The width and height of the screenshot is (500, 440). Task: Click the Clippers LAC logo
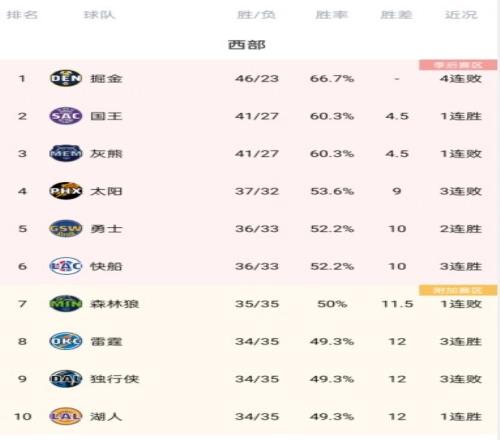66,266
